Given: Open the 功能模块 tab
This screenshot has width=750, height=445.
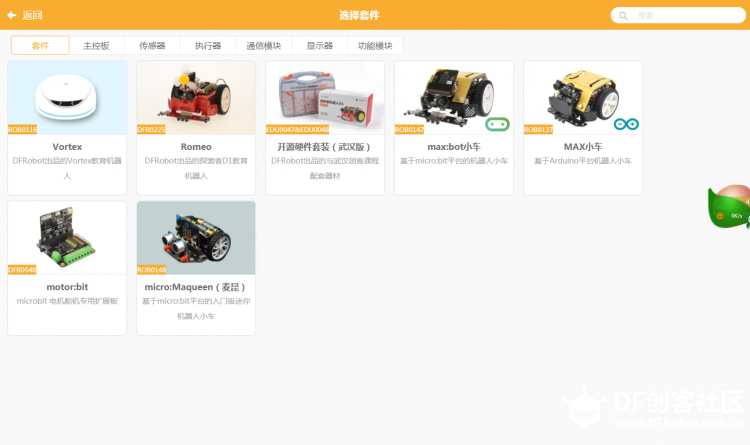Looking at the screenshot, I should (375, 45).
